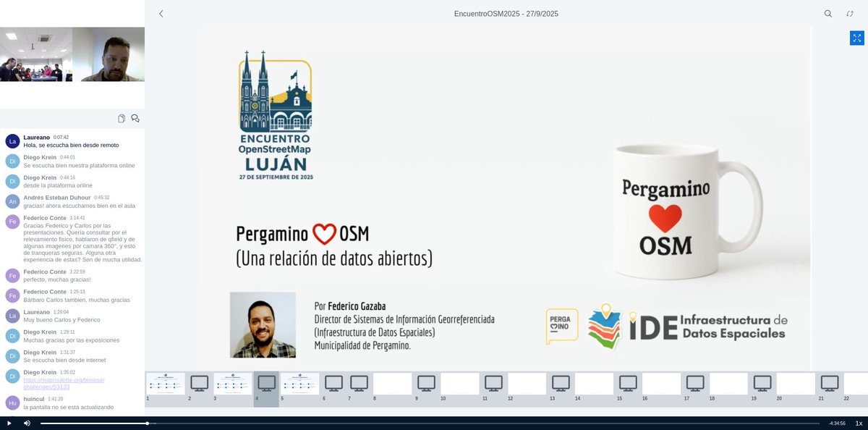Select message 'gracias! ahora escuchamos bien en el aula'

(79, 206)
